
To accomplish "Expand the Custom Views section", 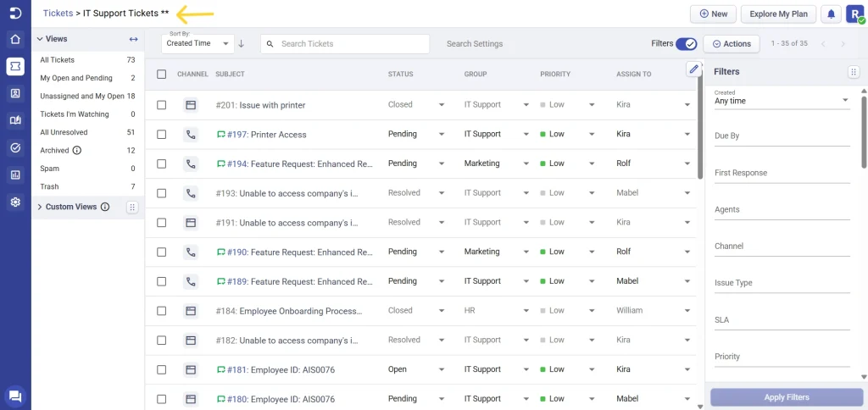I will pos(40,207).
